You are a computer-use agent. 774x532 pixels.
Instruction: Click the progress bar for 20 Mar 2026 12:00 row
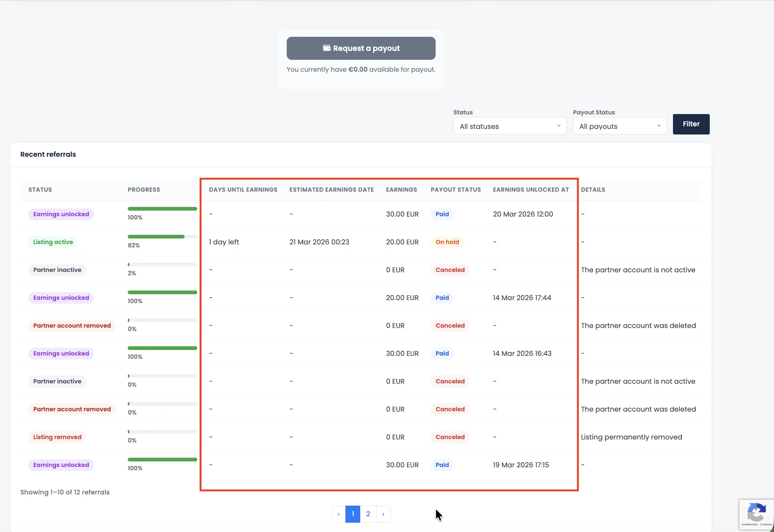(162, 209)
